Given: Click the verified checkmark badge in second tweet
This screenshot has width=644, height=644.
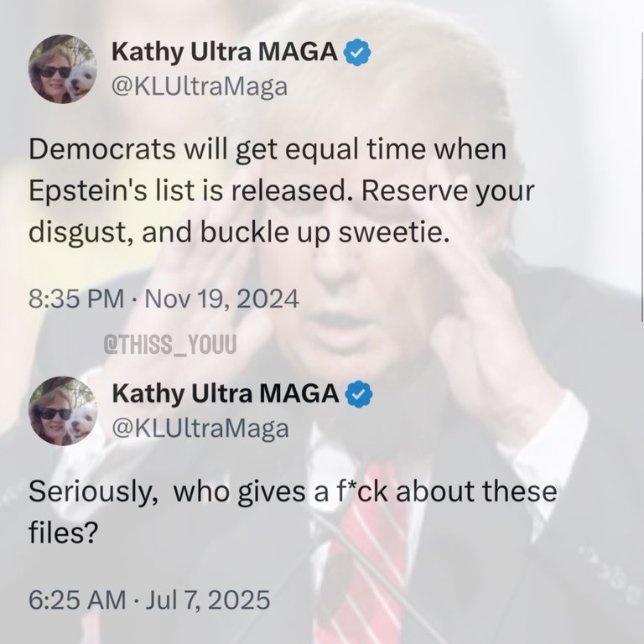Looking at the screenshot, I should click(x=359, y=394).
